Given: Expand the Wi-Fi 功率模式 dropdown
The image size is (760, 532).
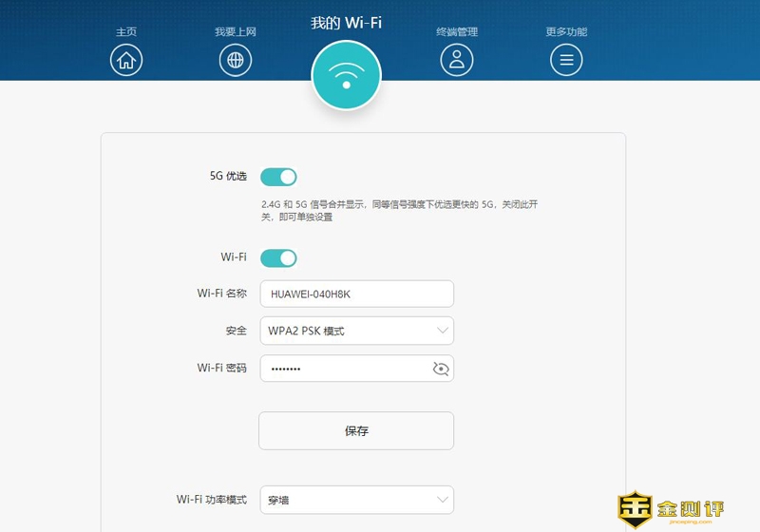Looking at the screenshot, I should [x=356, y=499].
